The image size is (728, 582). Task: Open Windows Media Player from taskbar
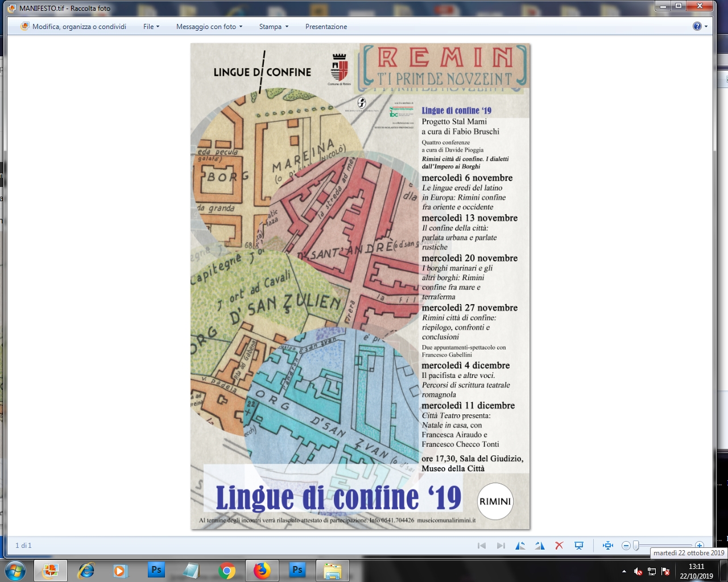[121, 571]
